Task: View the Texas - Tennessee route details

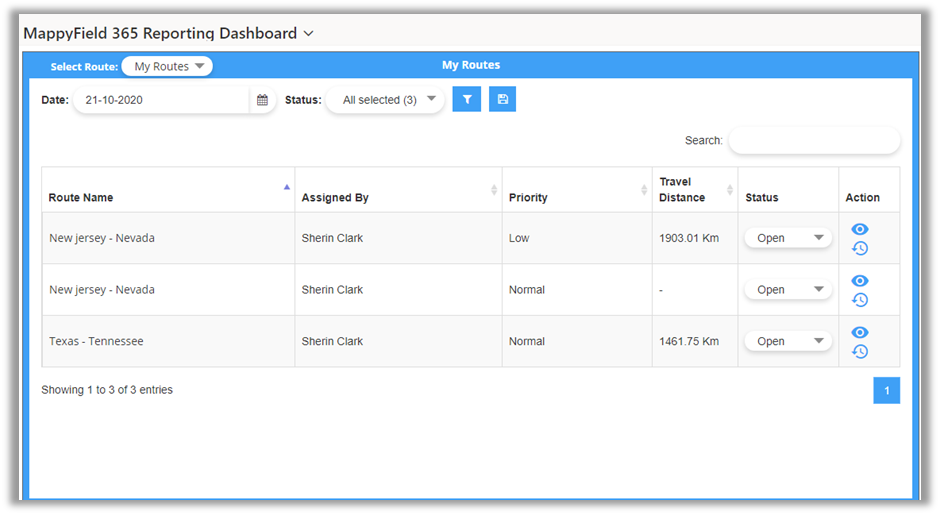Action: (860, 332)
